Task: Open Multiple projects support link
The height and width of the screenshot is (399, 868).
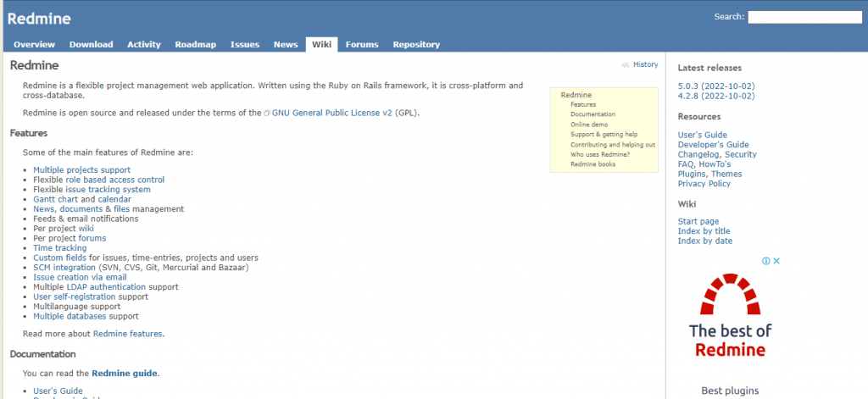Action: tap(82, 170)
